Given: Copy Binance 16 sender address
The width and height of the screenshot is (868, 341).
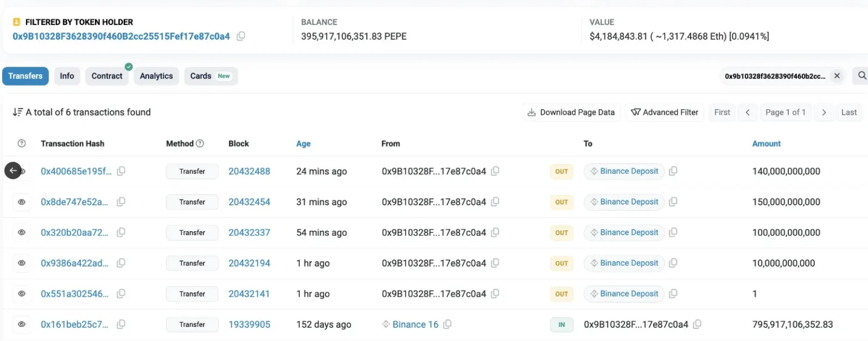Looking at the screenshot, I should point(448,325).
